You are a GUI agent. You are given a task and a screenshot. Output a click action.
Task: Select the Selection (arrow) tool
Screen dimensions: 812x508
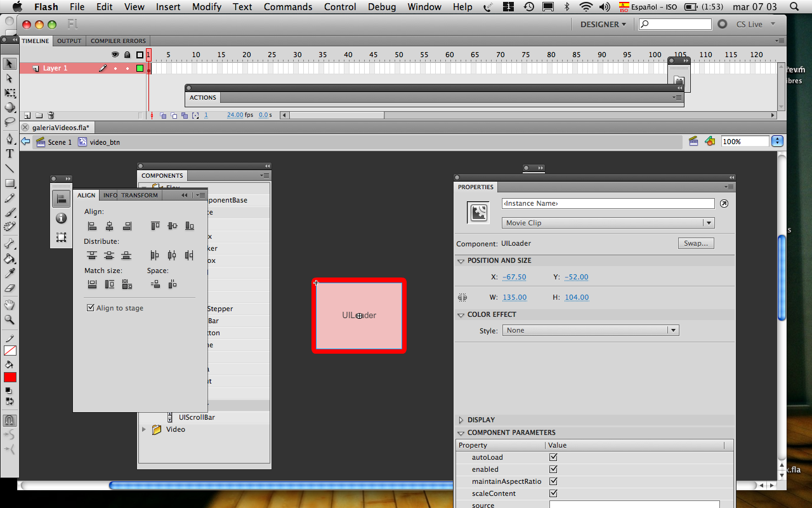pos(10,63)
